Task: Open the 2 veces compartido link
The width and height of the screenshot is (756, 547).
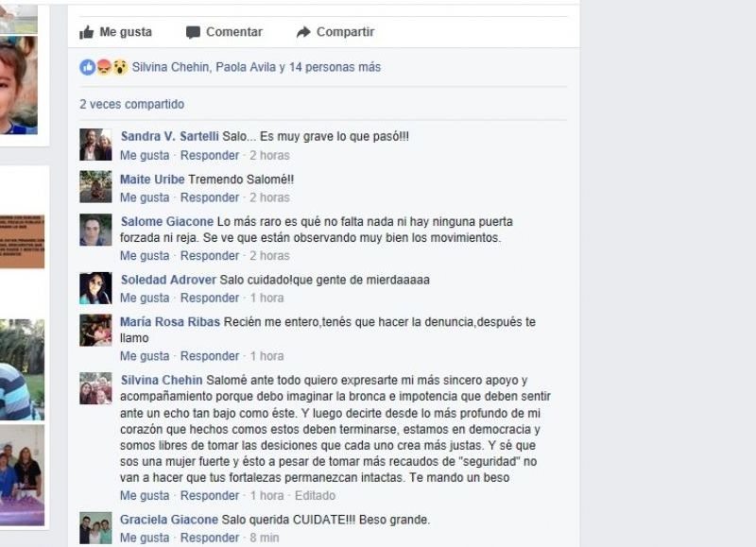Action: pos(131,104)
